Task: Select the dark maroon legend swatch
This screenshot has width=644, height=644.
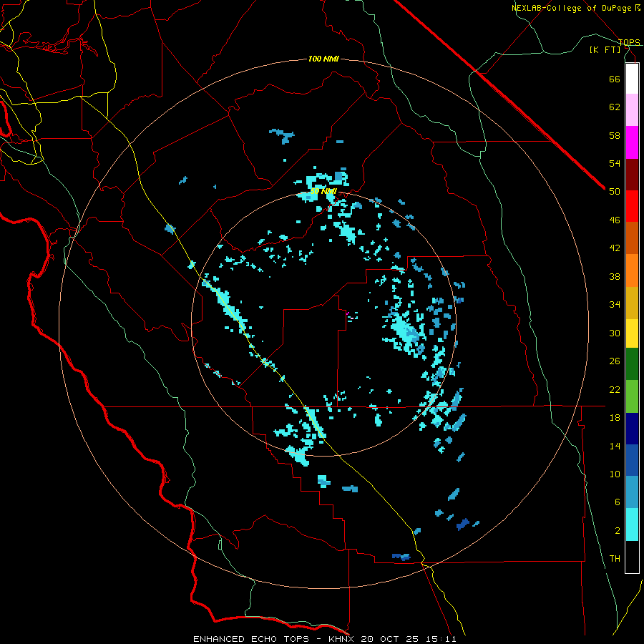Action: tap(632, 175)
